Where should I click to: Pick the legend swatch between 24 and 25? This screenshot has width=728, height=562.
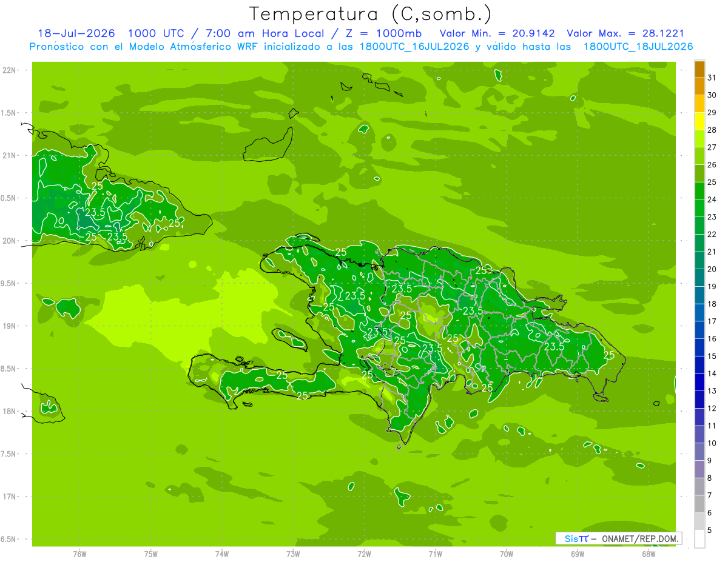click(699, 191)
